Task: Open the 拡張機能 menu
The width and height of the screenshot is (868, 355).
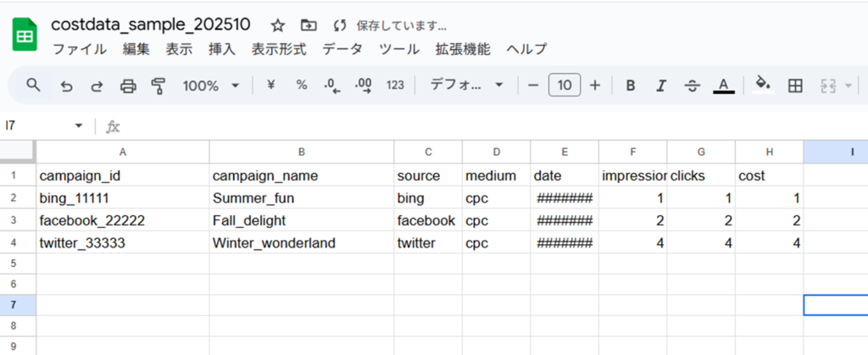Action: pyautogui.click(x=462, y=49)
